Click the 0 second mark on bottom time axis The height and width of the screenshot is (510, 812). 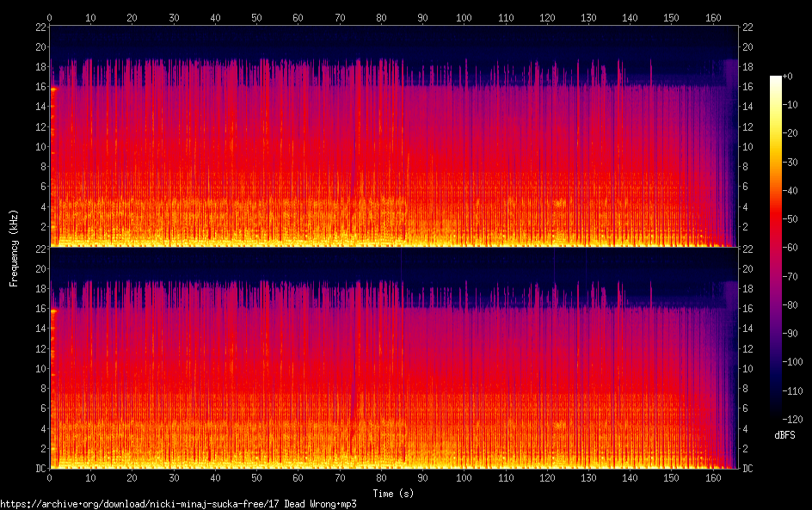tap(50, 477)
